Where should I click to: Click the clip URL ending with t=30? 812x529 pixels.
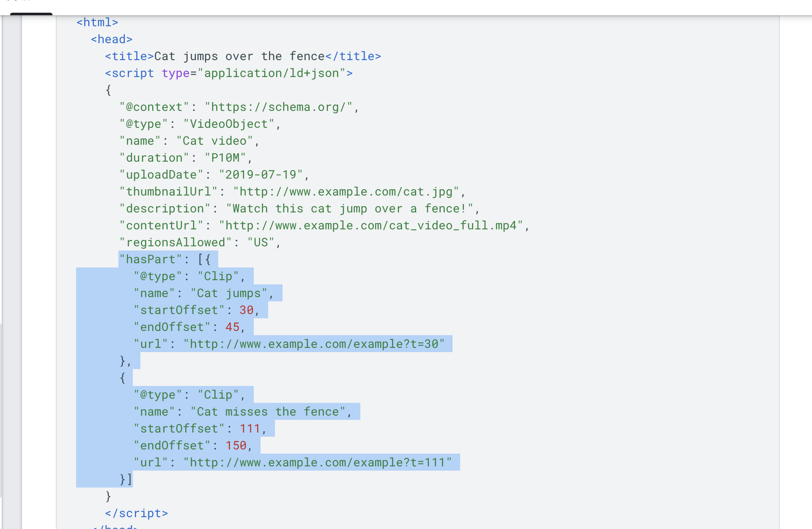point(314,344)
